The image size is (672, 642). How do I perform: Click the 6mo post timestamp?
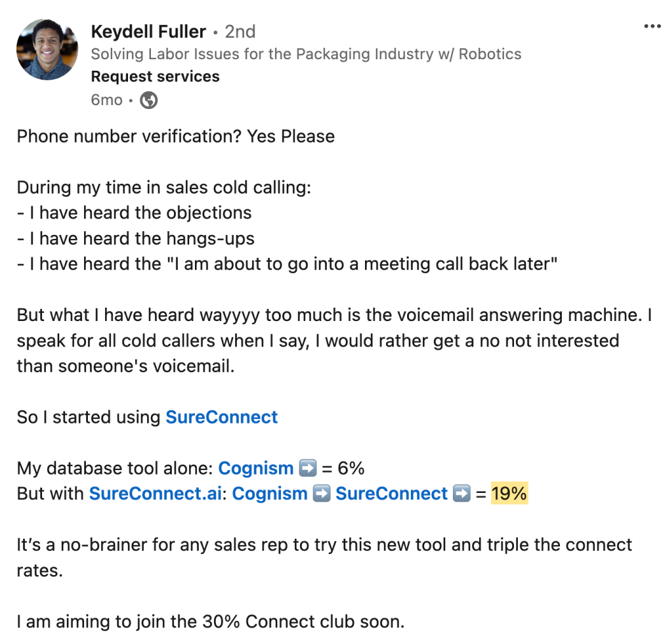106,100
